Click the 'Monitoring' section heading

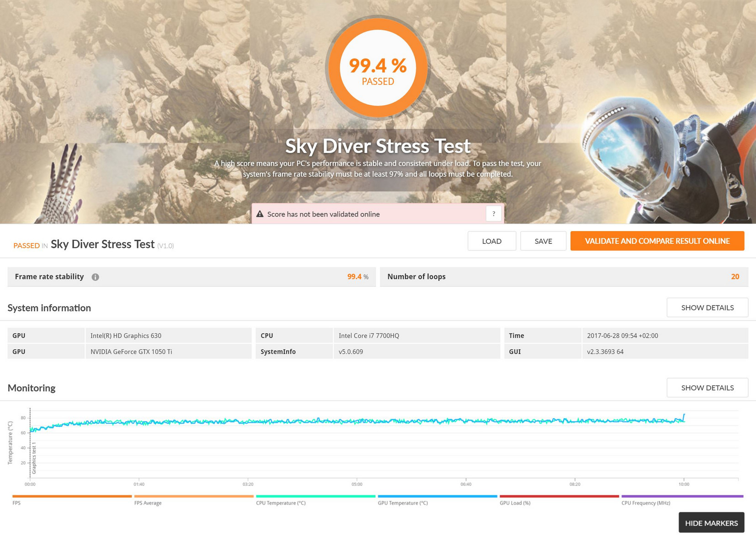[32, 388]
